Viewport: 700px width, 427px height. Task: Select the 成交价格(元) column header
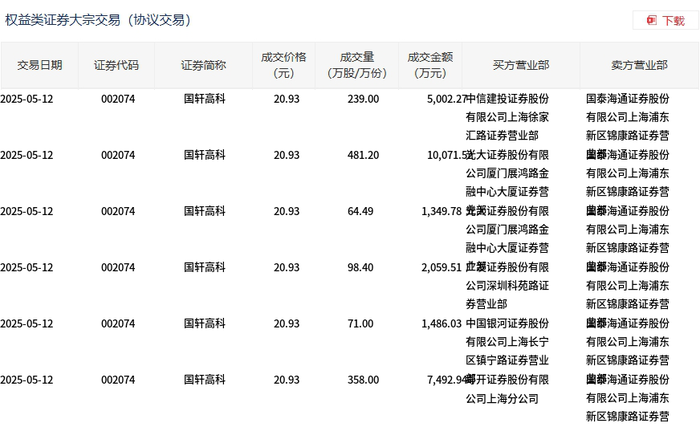(x=284, y=65)
